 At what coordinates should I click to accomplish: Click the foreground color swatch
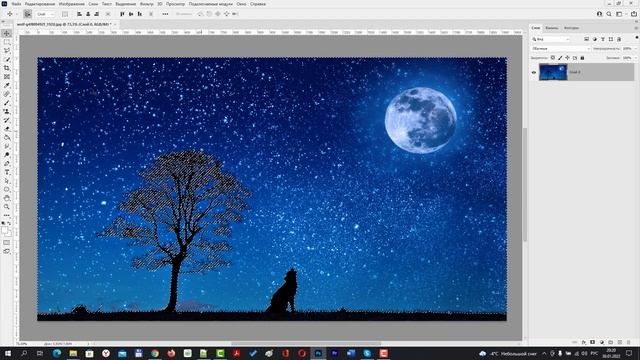(4, 231)
